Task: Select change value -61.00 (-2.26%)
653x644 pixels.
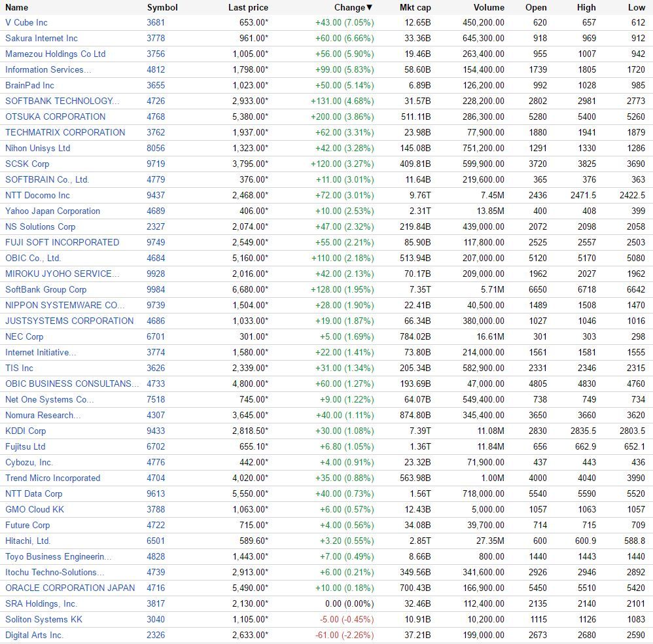Action: (344, 635)
